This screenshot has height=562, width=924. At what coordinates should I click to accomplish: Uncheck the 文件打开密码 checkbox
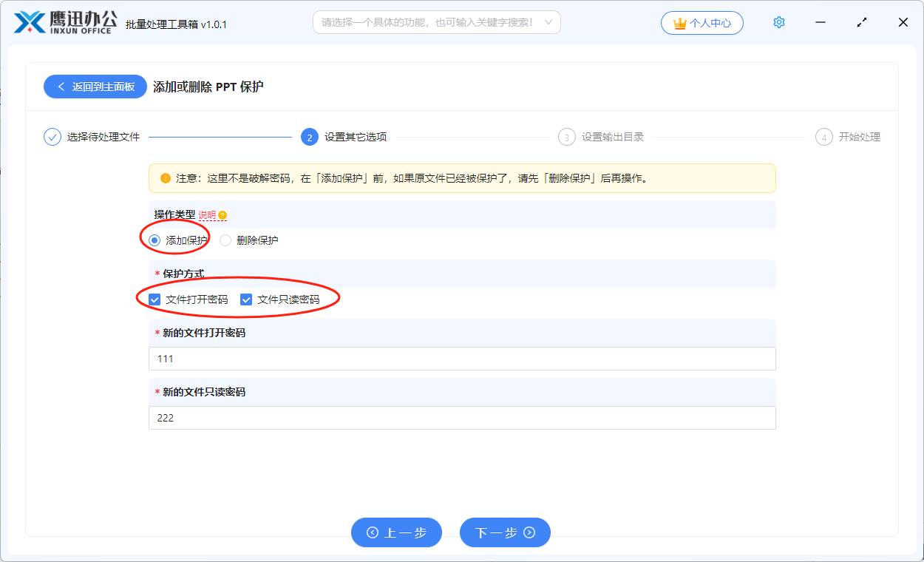(154, 299)
